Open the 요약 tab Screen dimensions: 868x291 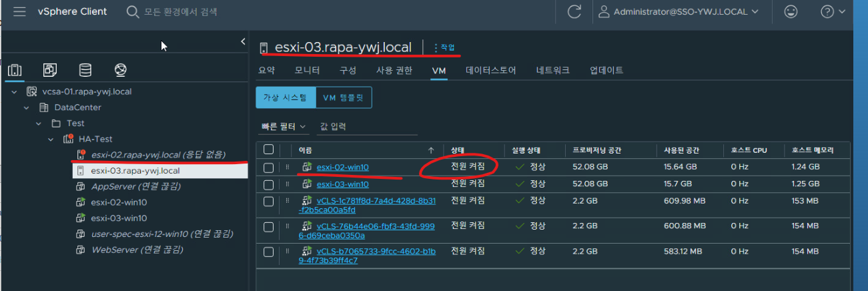tap(266, 70)
